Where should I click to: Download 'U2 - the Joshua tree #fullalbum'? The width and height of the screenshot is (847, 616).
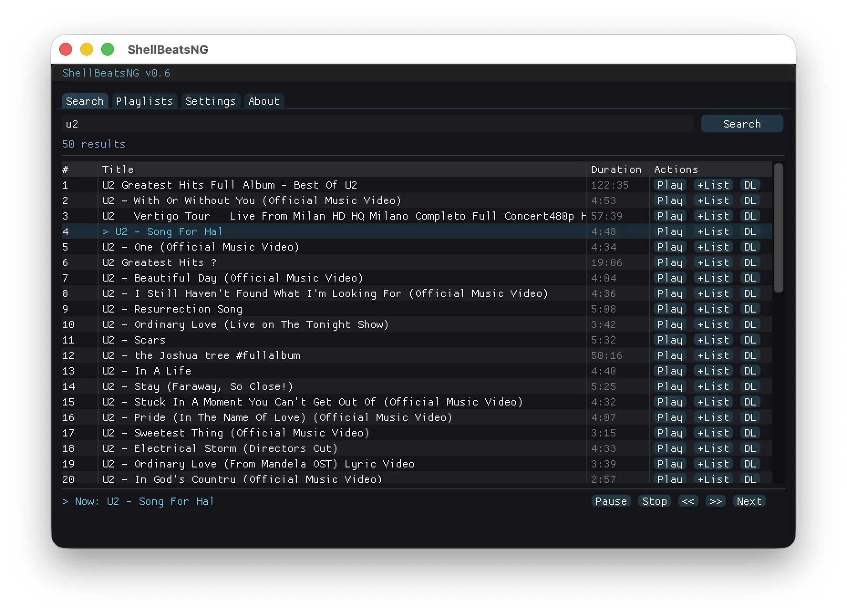[x=750, y=355]
